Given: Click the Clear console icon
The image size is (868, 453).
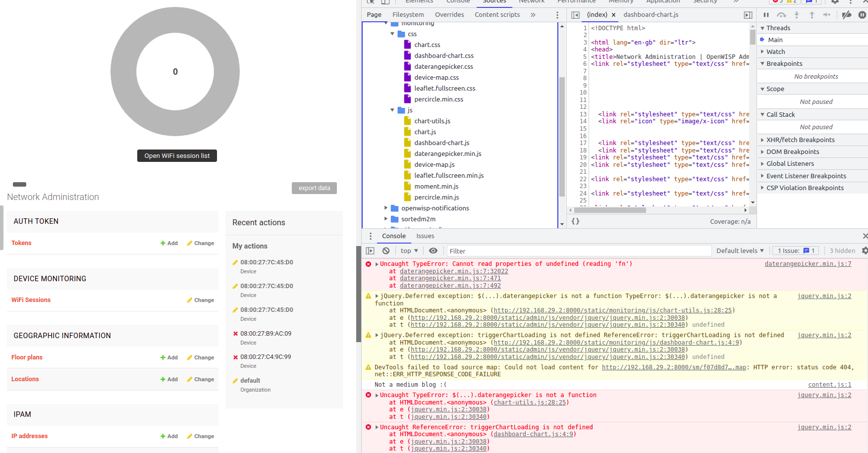Looking at the screenshot, I should click(x=386, y=251).
